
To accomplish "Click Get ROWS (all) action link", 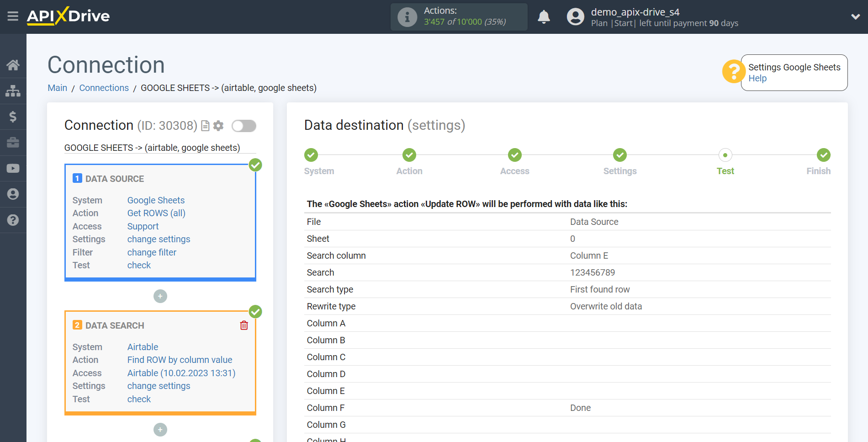I will pos(156,213).
